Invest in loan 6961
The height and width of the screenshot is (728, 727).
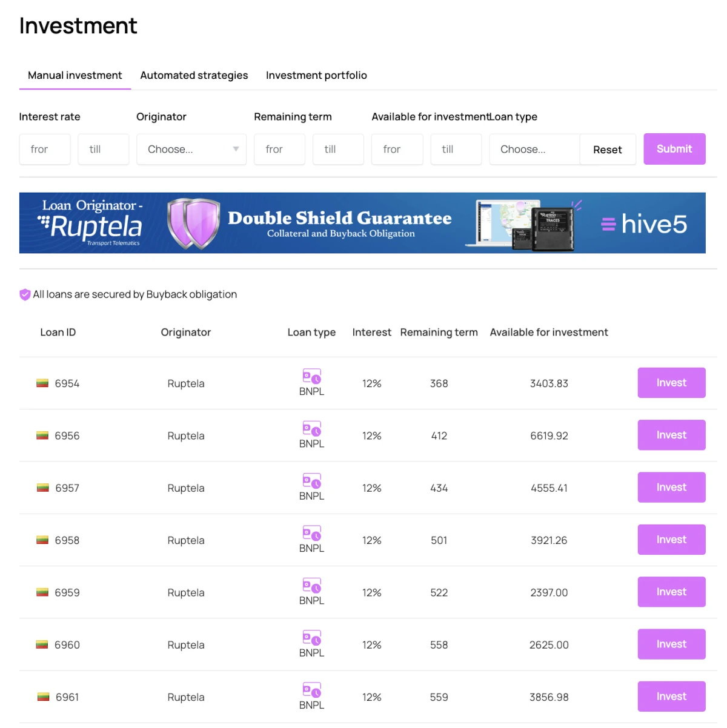[x=671, y=697]
